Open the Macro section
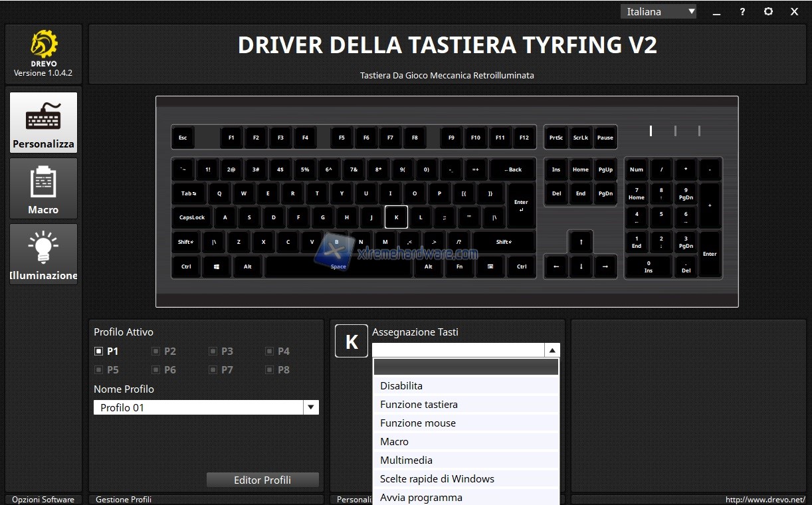Viewport: 812px width, 505px height. pyautogui.click(x=43, y=188)
